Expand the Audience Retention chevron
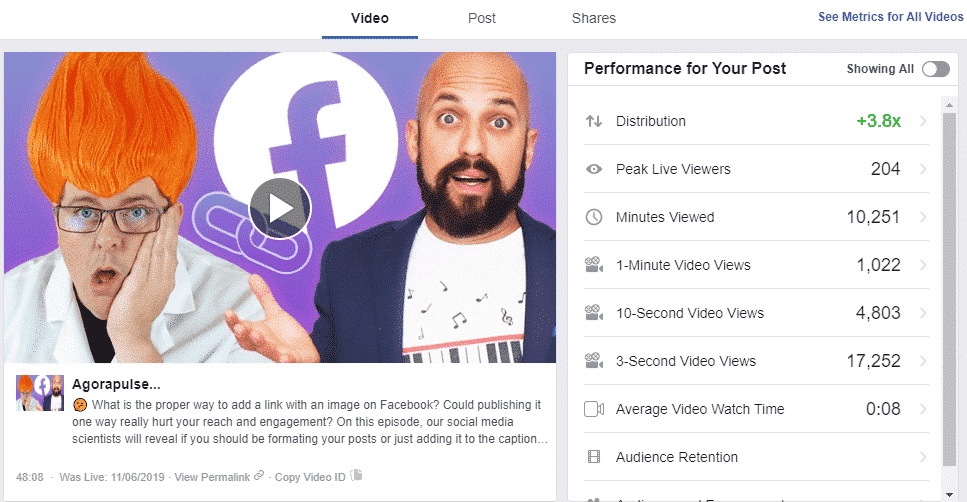Viewport: 967px width, 502px height. pyautogui.click(x=923, y=457)
